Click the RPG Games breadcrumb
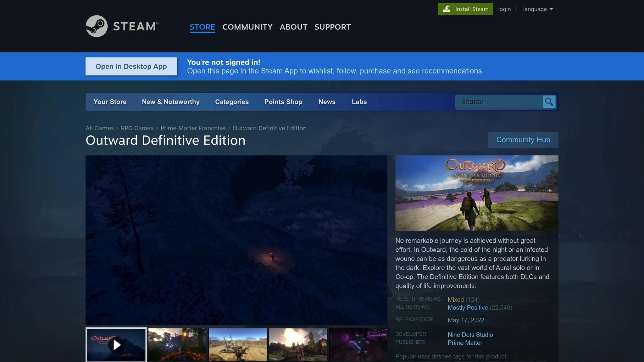The width and height of the screenshot is (644, 362). click(137, 128)
